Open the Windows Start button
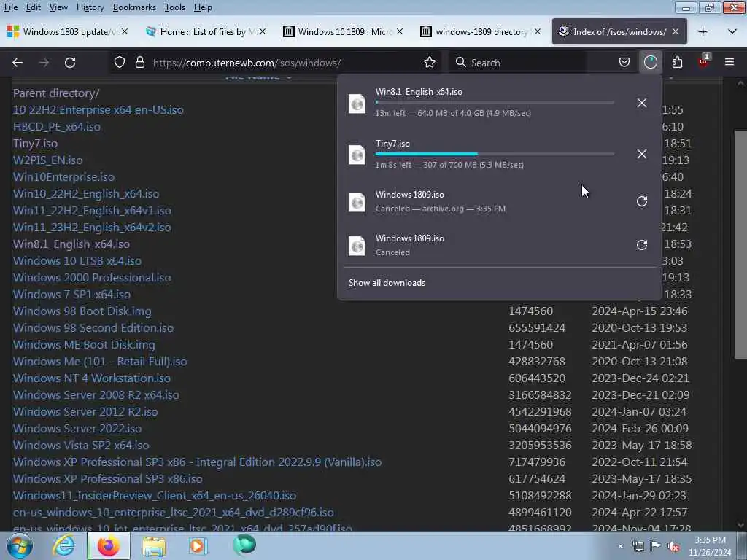The width and height of the screenshot is (747, 560). coord(19,545)
